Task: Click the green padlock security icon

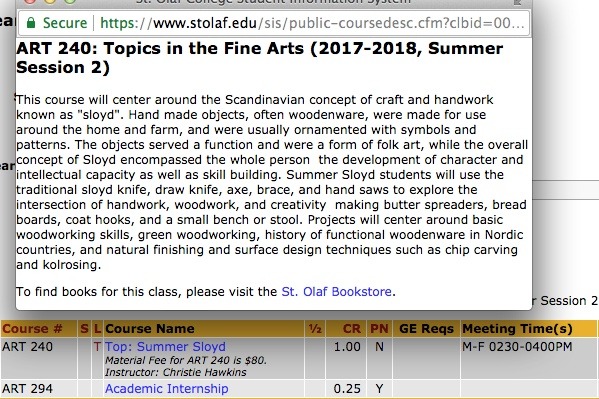Action: pos(31,23)
